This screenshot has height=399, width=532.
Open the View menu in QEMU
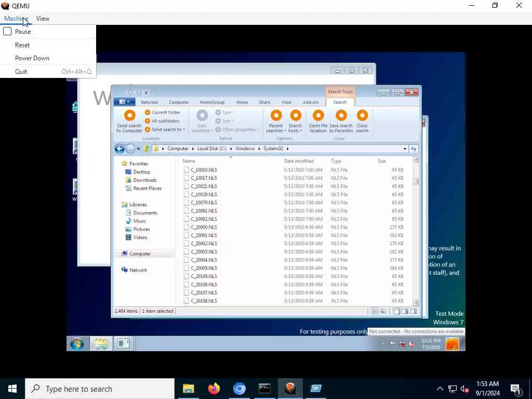(43, 19)
